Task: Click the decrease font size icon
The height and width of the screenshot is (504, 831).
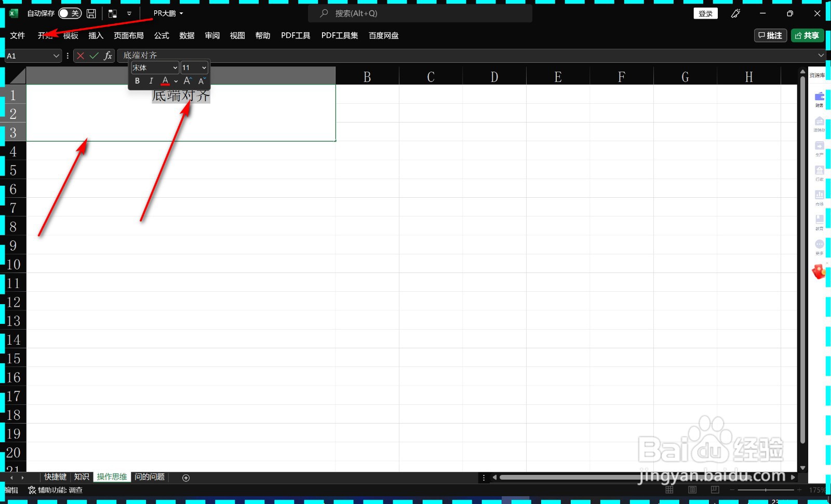Action: [x=202, y=81]
